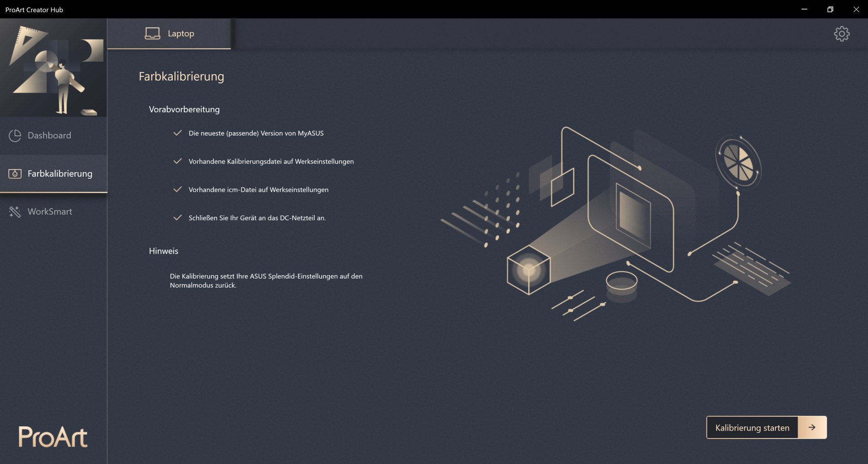Click the laptop icon in the tab
The width and height of the screenshot is (868, 464).
(x=152, y=33)
